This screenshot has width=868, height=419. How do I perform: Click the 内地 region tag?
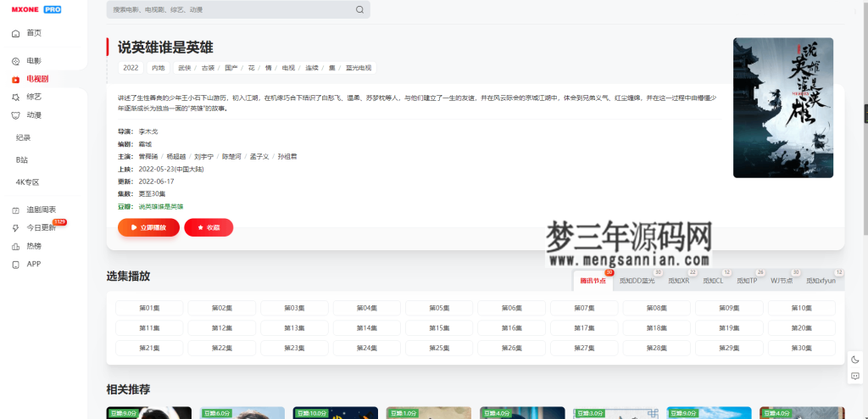coord(159,68)
